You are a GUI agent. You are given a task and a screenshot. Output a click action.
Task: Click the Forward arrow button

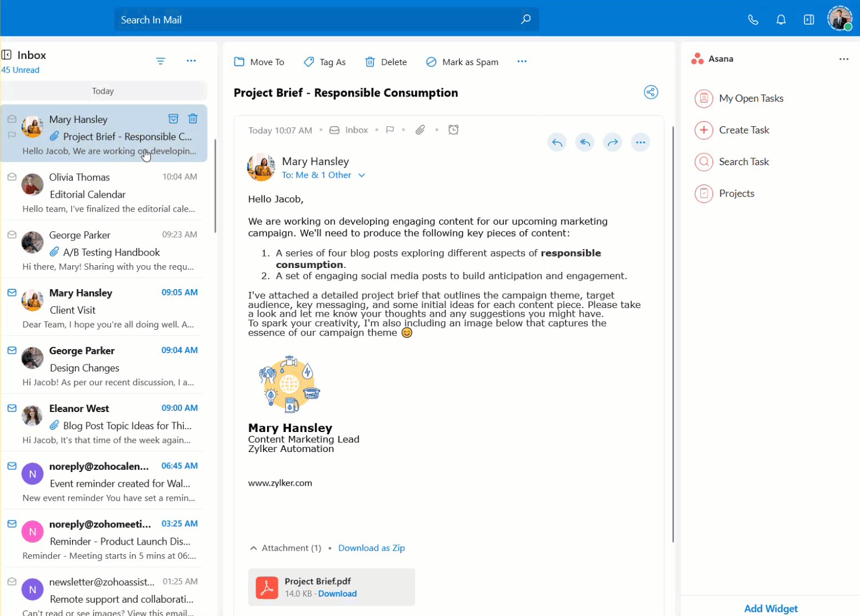[612, 142]
